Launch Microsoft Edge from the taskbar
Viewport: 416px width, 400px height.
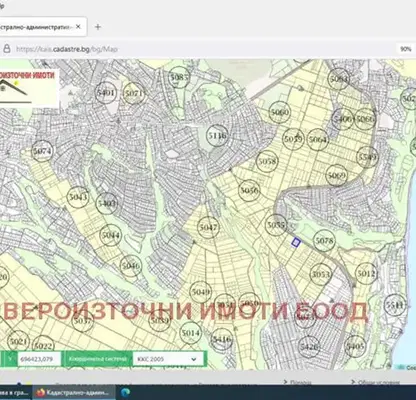click(125, 393)
